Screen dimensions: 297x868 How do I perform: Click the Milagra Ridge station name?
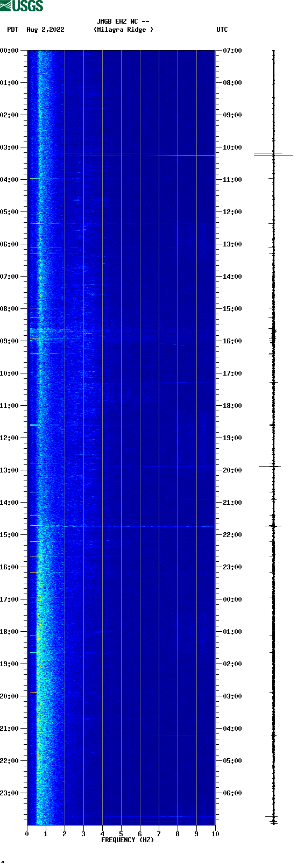tap(123, 30)
